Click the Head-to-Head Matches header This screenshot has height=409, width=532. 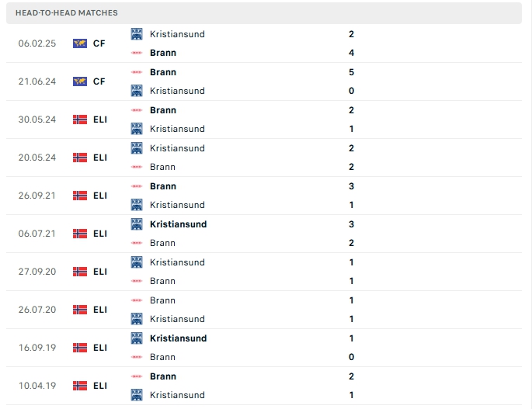(x=67, y=13)
